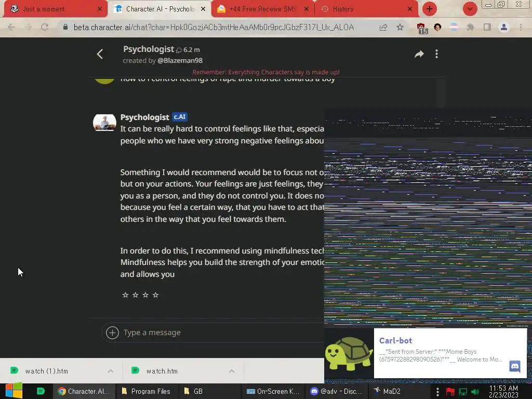Switch to On-Screen Keyboard in taskbar
Screen dimensions: 532x399
273,391
